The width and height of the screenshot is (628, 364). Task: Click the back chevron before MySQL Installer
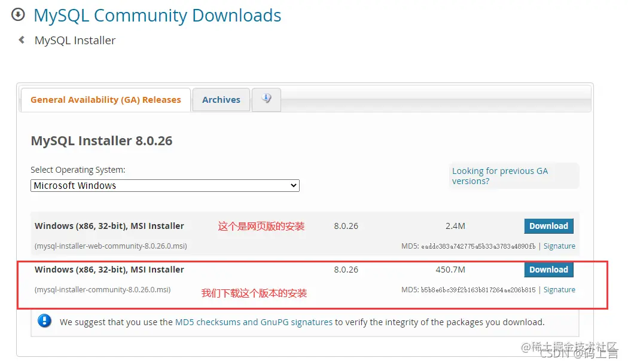tap(22, 40)
